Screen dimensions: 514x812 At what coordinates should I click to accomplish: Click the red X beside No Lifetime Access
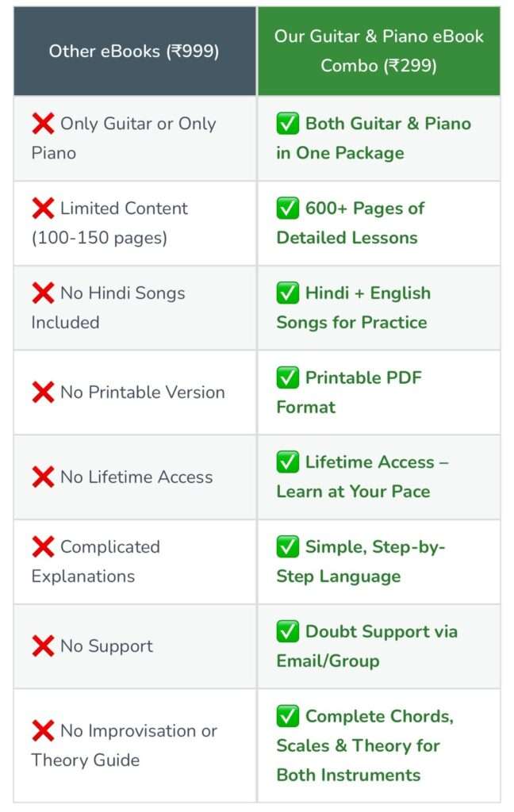point(43,477)
